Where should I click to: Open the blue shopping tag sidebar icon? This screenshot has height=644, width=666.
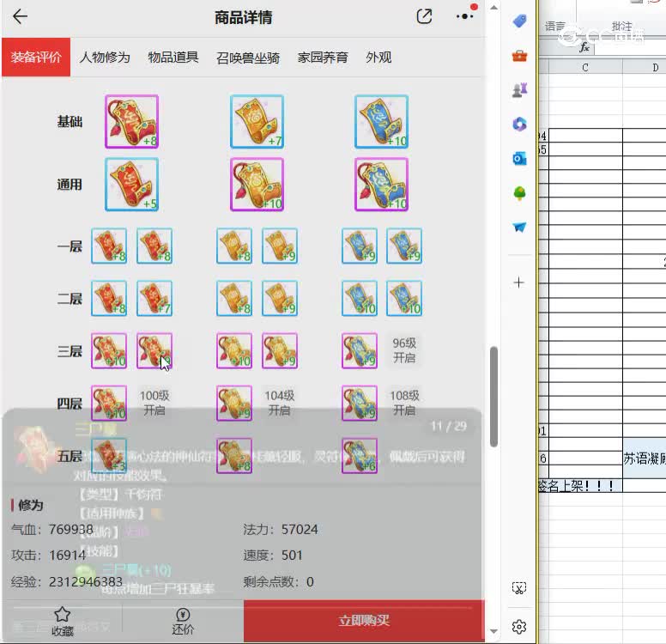click(519, 21)
